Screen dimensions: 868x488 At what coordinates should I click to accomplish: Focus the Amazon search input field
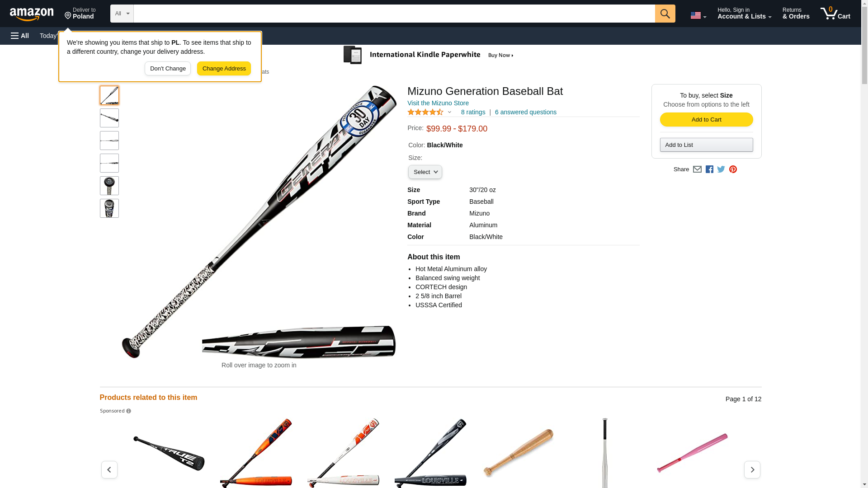click(394, 14)
